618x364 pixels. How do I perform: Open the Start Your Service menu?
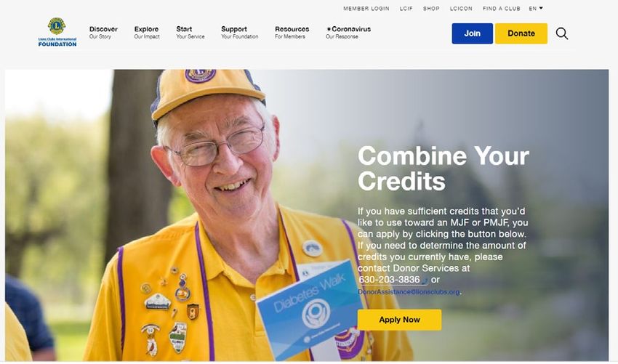click(190, 32)
